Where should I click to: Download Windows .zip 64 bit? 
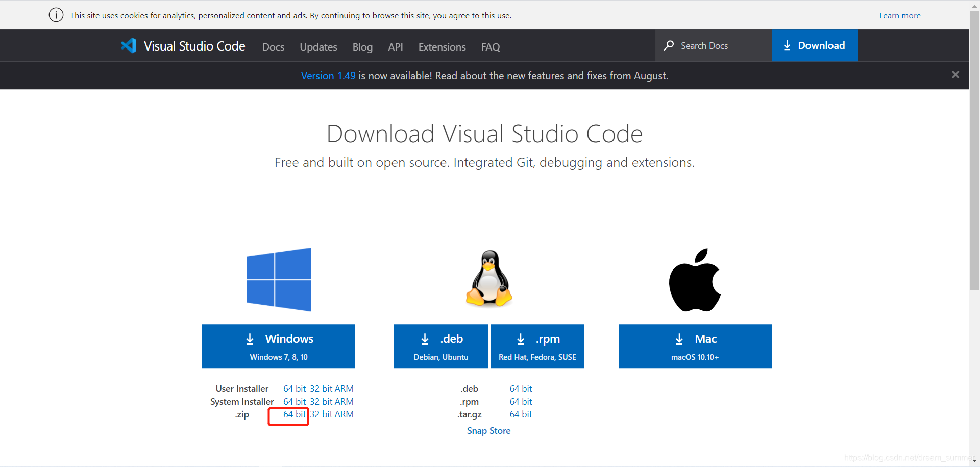point(295,414)
